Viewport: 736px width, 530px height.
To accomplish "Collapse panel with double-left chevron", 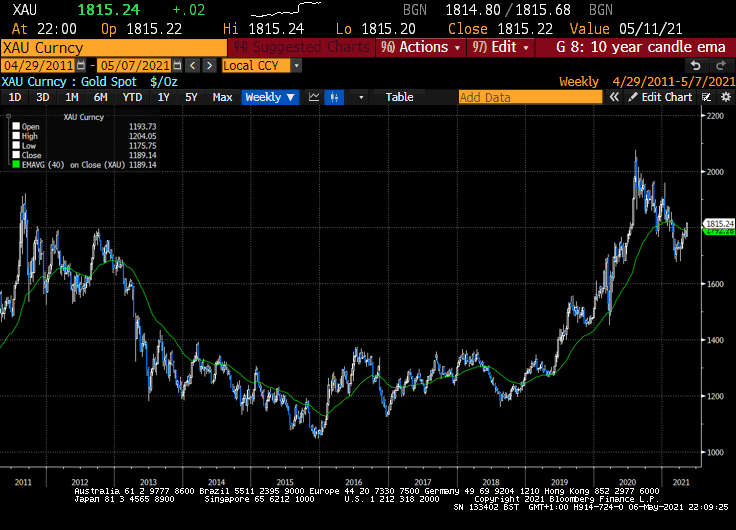I will 614,97.
